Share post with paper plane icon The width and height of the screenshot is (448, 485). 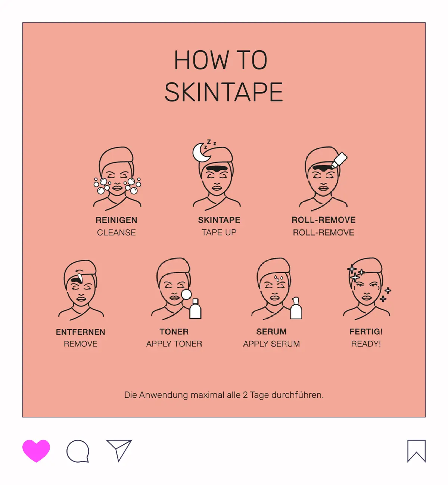point(119,450)
